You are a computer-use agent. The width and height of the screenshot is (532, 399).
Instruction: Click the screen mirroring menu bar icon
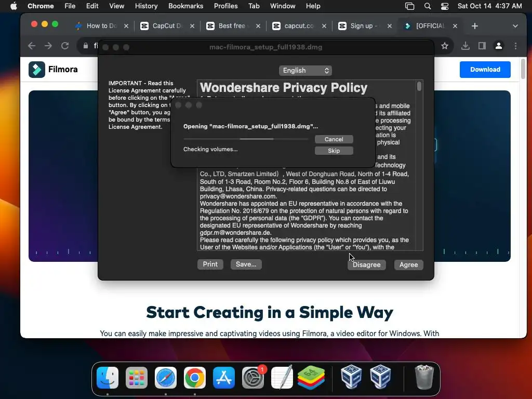[409, 6]
